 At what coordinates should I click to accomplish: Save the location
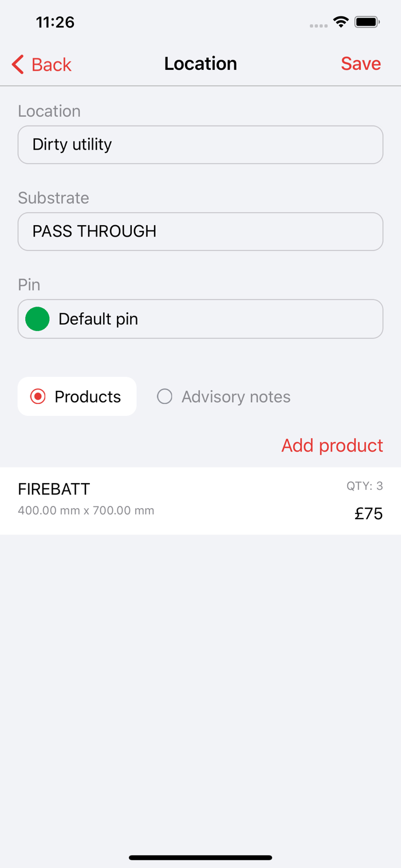tap(361, 64)
